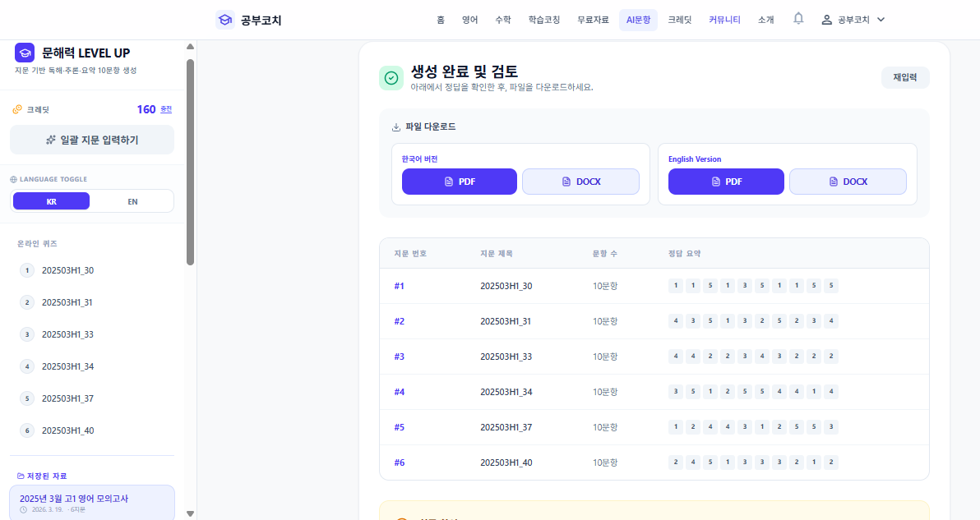Viewport: 980px width, 520px height.
Task: Click the green check completion icon
Action: point(391,78)
